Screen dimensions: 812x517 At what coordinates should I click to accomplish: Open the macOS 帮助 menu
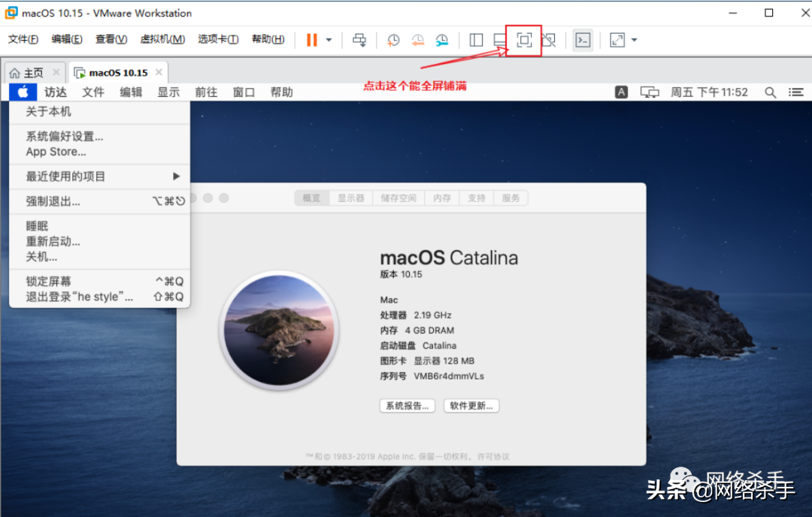coord(282,92)
